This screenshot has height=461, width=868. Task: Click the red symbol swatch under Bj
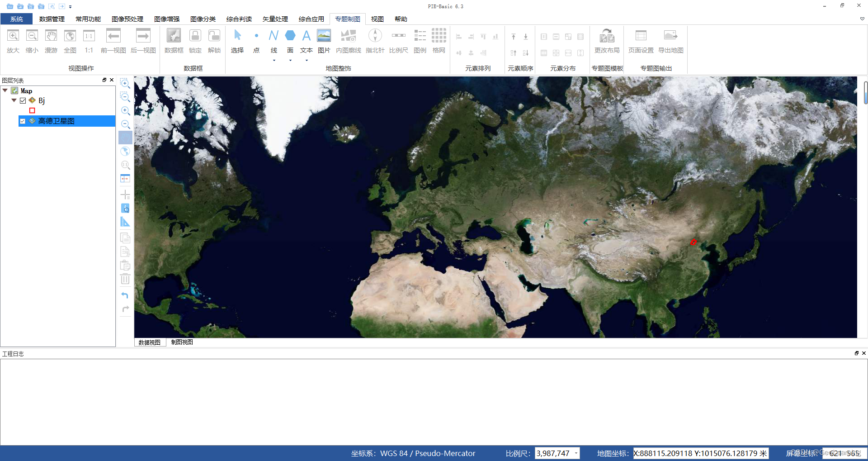pos(32,110)
